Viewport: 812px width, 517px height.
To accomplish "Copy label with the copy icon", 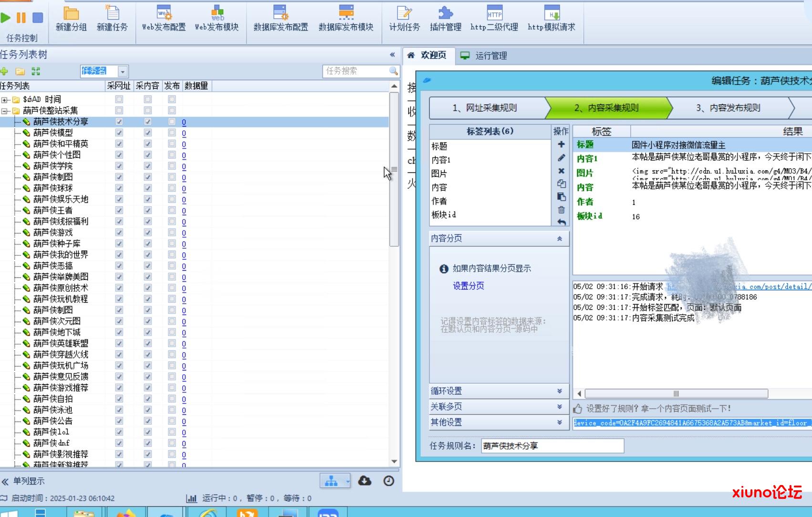I will [561, 183].
